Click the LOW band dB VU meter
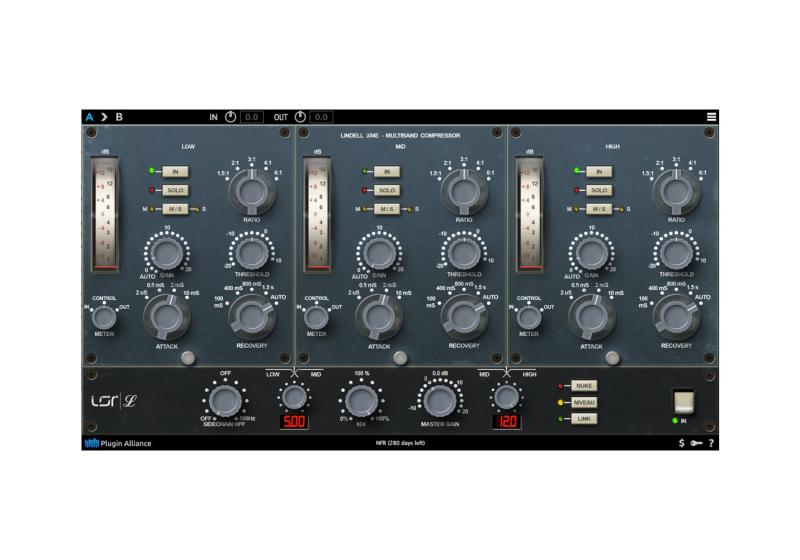 tap(105, 214)
